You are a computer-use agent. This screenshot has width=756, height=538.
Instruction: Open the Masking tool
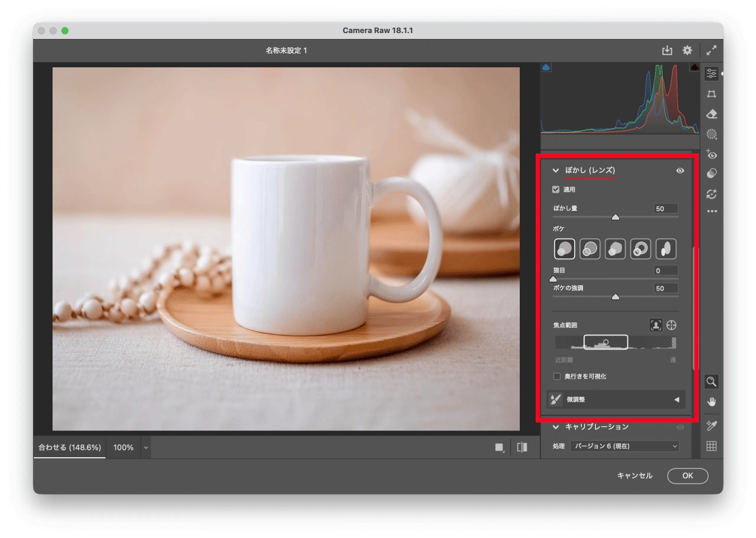point(712,134)
